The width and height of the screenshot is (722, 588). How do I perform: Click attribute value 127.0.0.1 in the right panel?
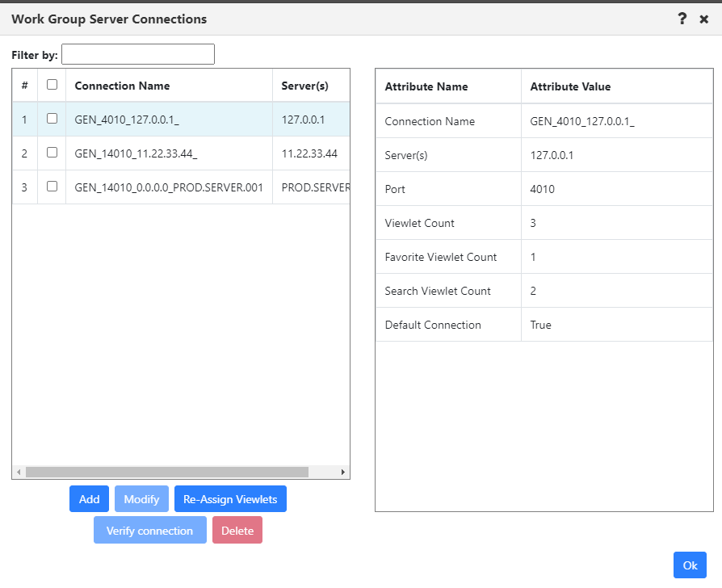pyautogui.click(x=552, y=156)
